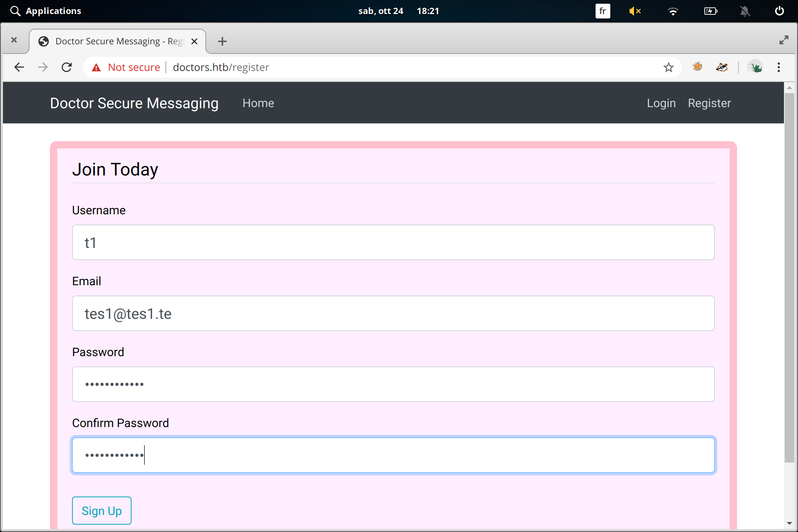Image resolution: width=798 pixels, height=532 pixels.
Task: Reload the doctors.htb page
Action: [66, 67]
